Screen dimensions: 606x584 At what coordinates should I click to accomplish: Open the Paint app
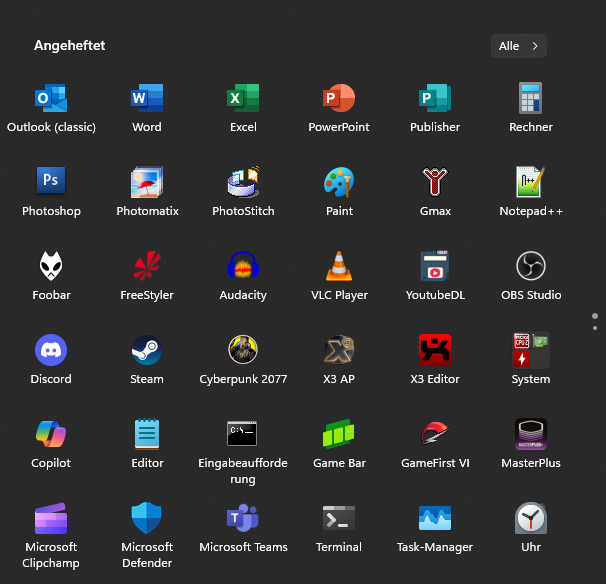pyautogui.click(x=339, y=182)
